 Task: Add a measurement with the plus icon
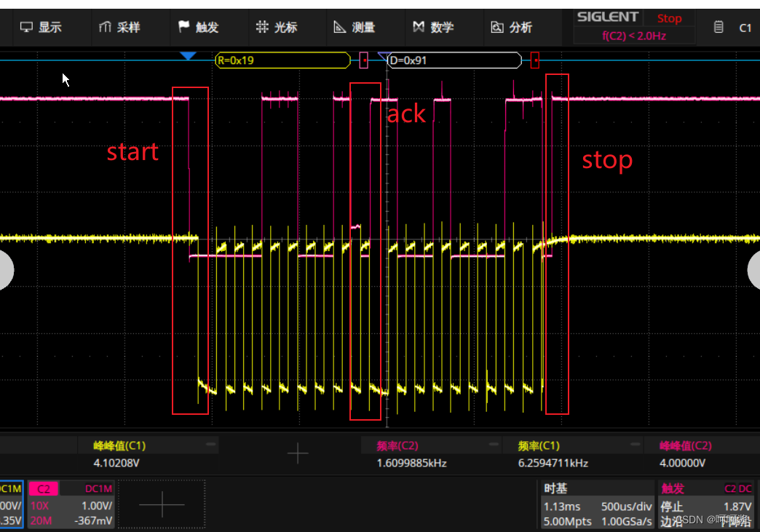298,453
